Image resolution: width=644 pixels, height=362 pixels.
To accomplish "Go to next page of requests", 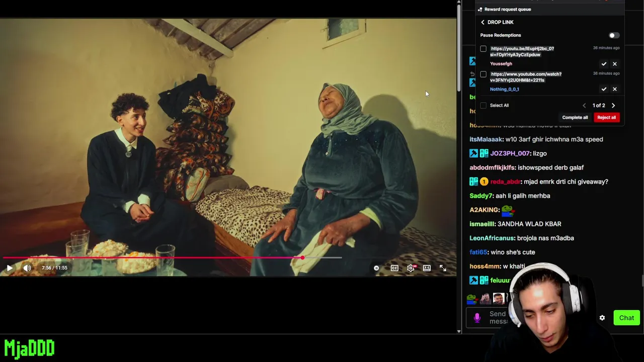I will coord(613,106).
